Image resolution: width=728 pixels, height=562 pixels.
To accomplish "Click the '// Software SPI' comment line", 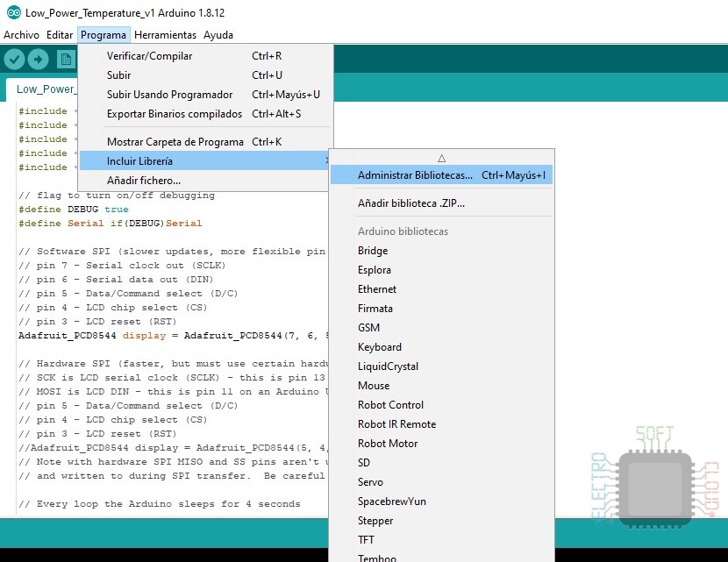I will pos(172,252).
